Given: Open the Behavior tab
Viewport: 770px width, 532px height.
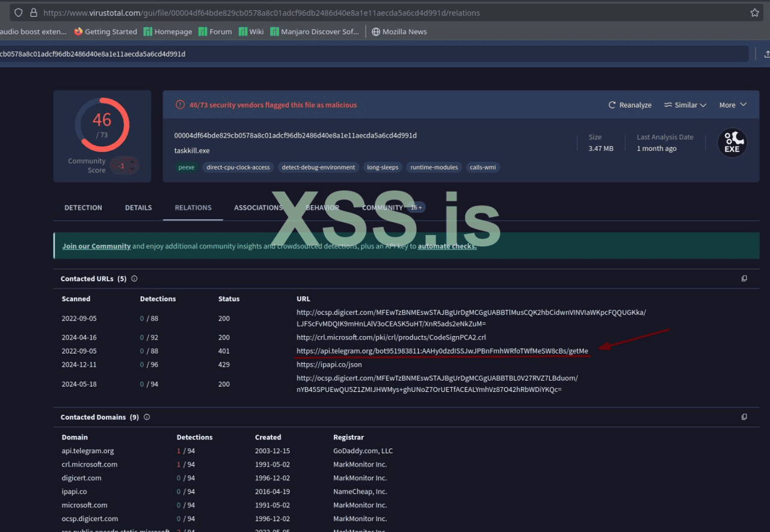Looking at the screenshot, I should [x=322, y=208].
